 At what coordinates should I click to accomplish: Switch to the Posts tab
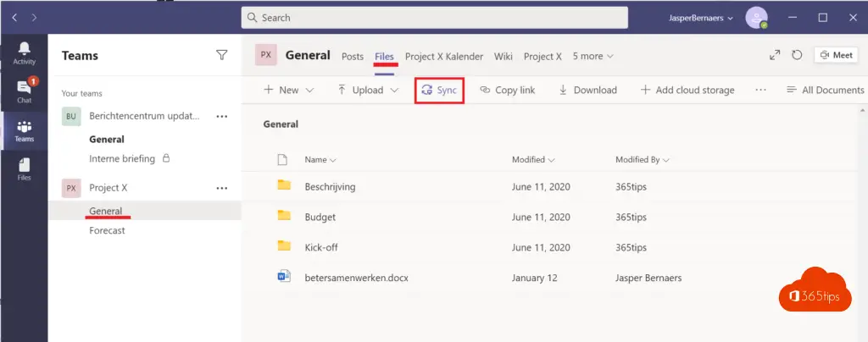point(353,57)
